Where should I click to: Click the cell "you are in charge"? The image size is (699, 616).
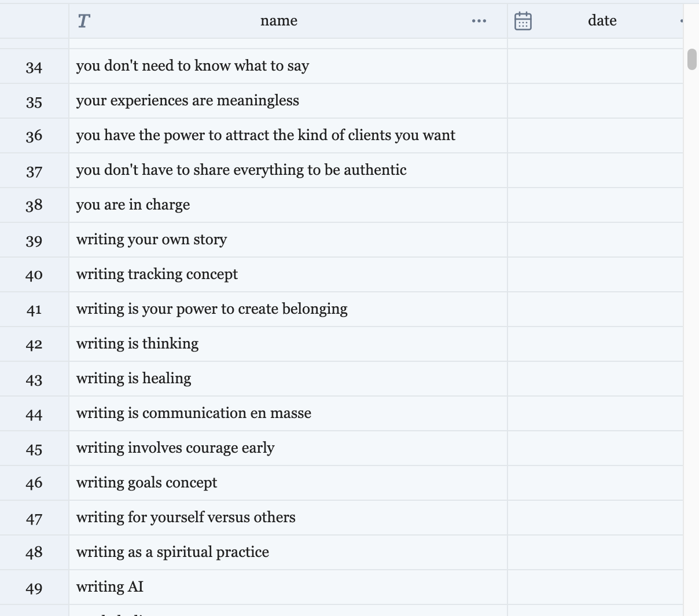pos(133,205)
